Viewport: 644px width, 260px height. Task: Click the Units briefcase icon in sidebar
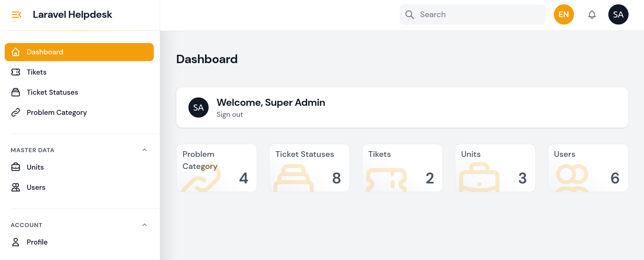15,167
